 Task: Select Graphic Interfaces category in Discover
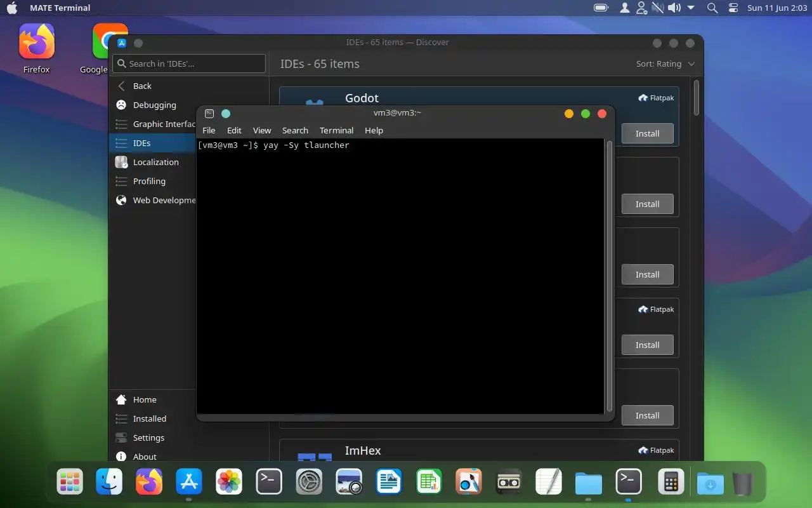pyautogui.click(x=152, y=124)
